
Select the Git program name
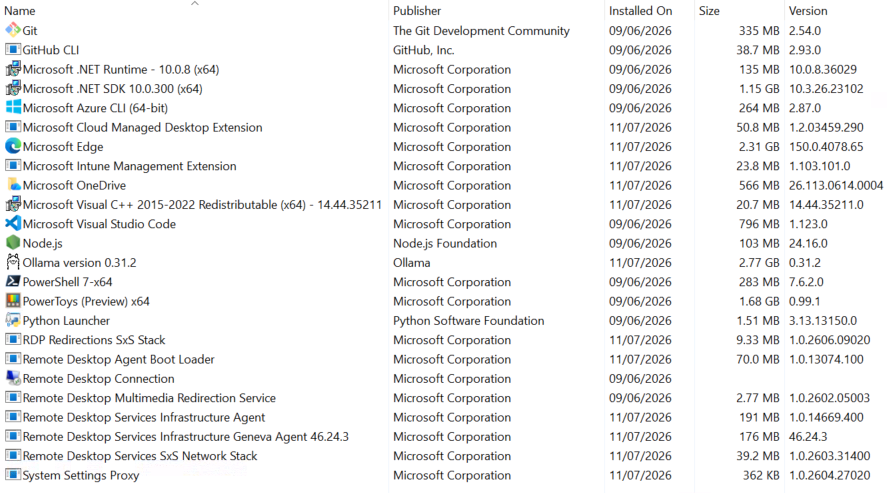tap(30, 31)
